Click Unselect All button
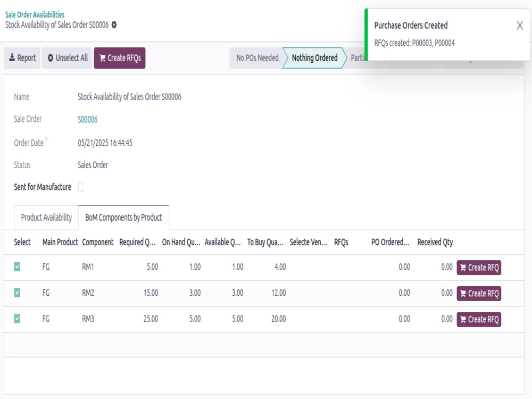 pyautogui.click(x=67, y=58)
